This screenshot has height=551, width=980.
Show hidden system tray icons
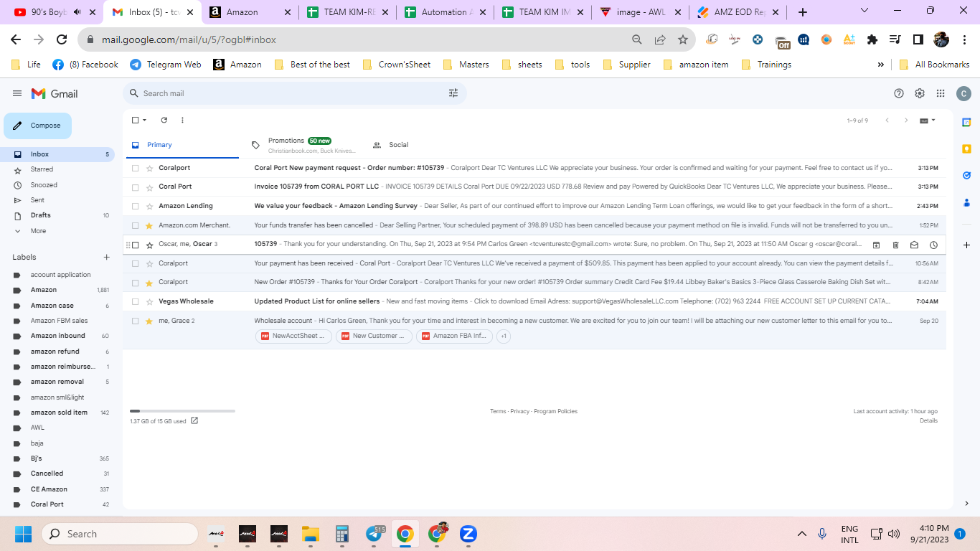[802, 534]
